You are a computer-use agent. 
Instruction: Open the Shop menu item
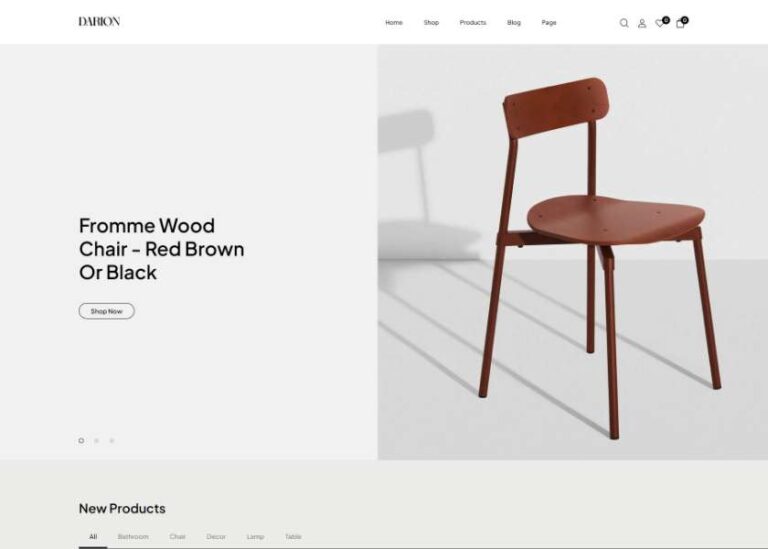pos(431,23)
